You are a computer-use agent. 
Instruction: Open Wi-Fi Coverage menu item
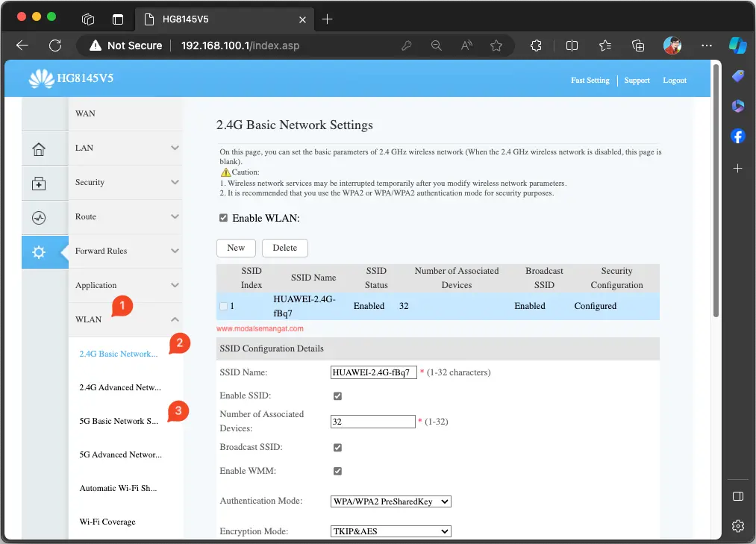(107, 522)
